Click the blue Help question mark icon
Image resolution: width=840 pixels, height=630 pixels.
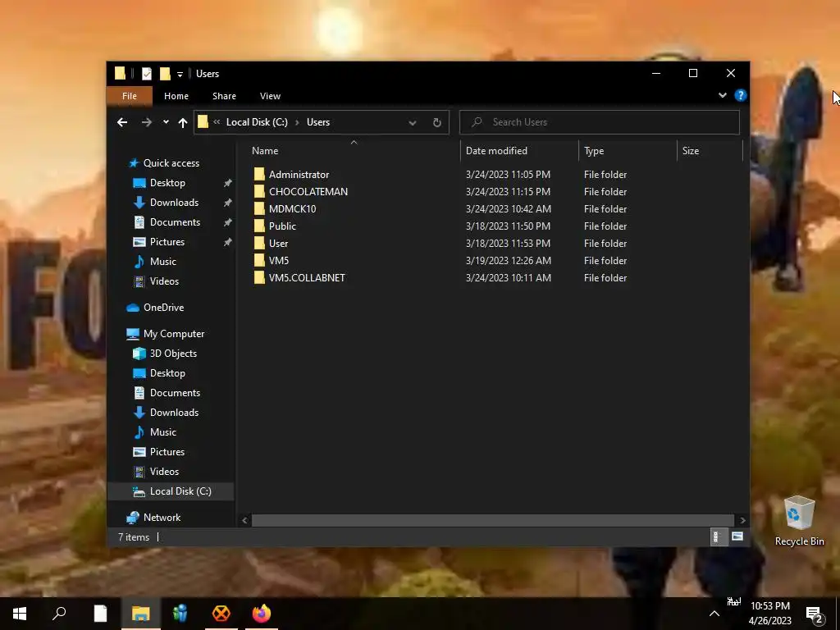pos(741,95)
